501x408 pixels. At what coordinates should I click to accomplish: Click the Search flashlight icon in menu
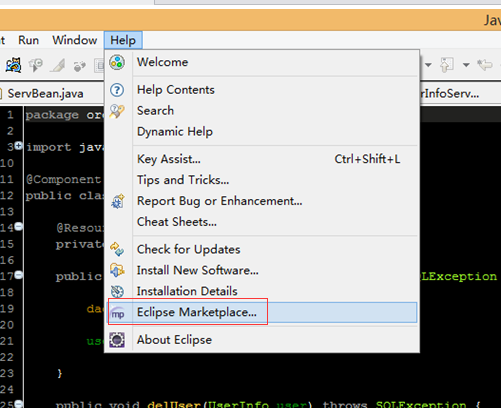117,111
